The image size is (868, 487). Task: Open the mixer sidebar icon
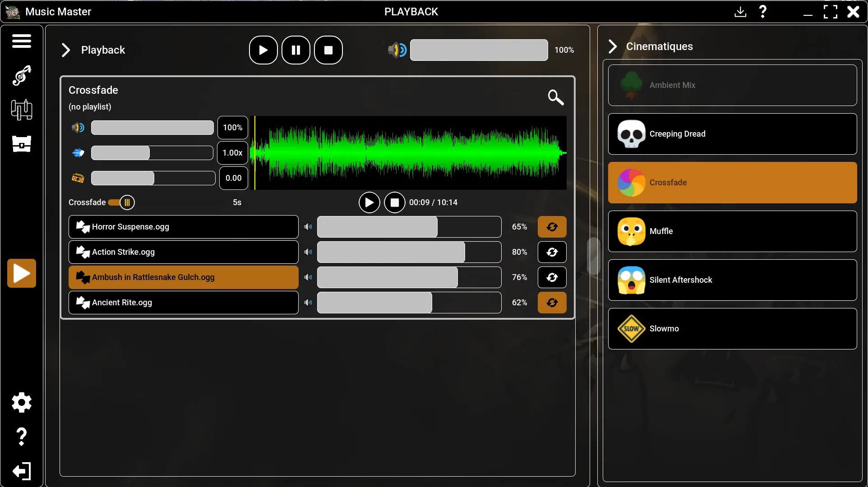22,110
